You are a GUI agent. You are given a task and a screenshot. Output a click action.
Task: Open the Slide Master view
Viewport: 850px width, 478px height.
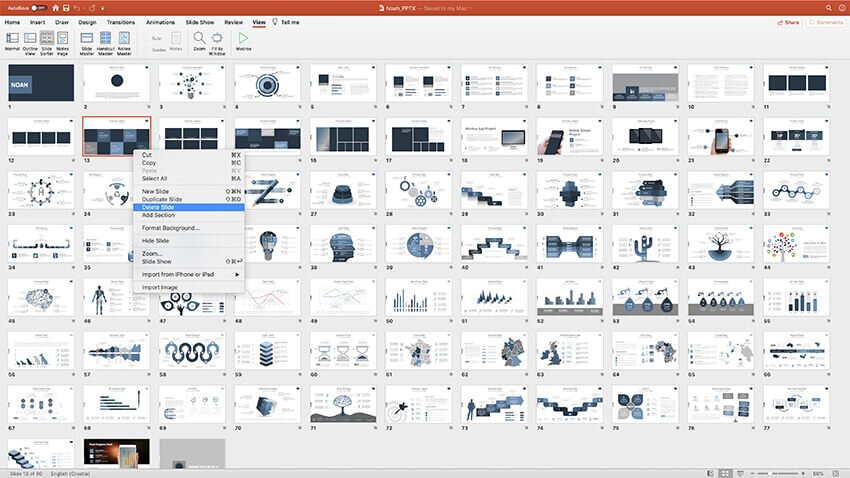pyautogui.click(x=87, y=41)
